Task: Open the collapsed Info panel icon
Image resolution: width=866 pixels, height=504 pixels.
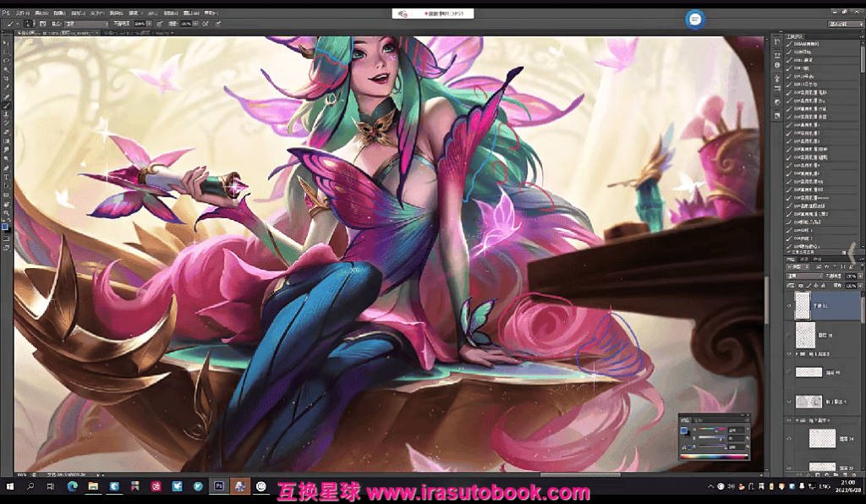Action: click(777, 65)
